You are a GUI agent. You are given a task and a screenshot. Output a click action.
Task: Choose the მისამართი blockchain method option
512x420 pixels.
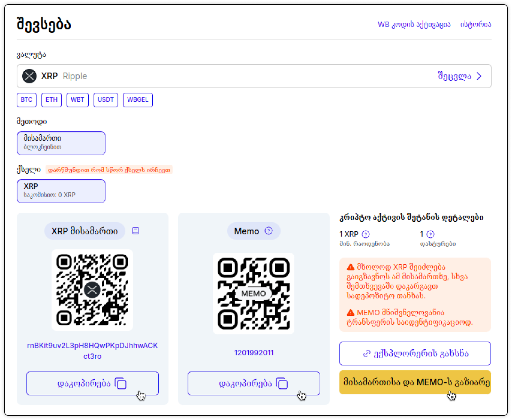click(x=61, y=143)
